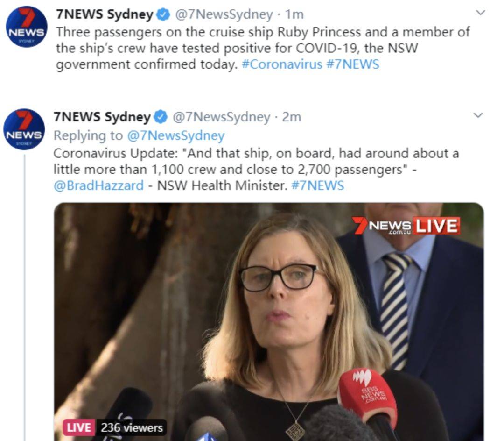Open the second tweet's 2m timestamp
504x441 pixels.
tap(292, 117)
